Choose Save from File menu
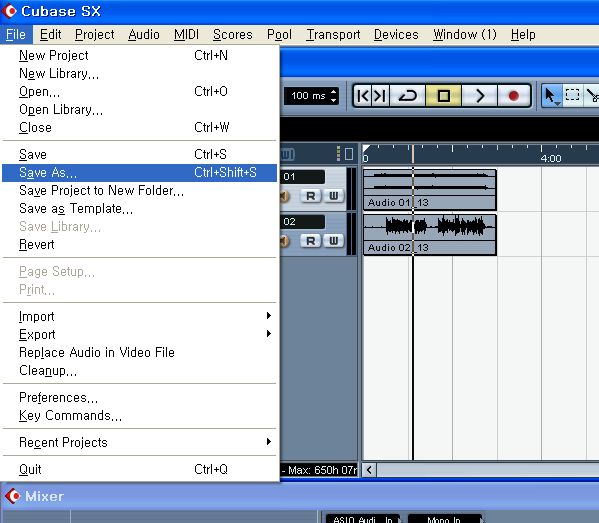 139,154
